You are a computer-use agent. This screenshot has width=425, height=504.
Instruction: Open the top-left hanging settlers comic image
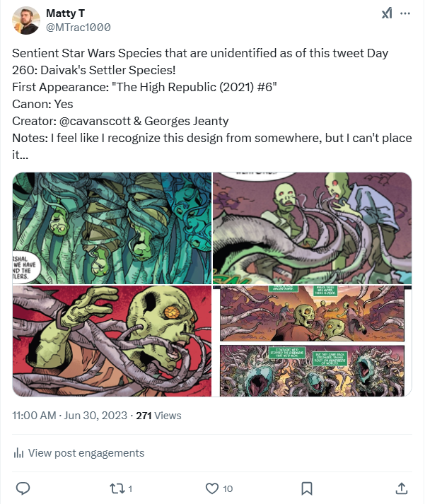[x=112, y=228]
